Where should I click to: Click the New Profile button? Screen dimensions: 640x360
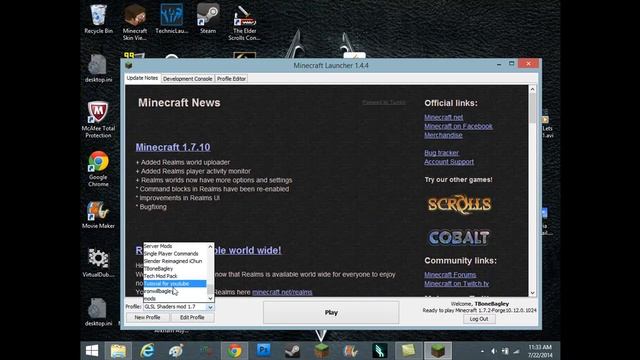pos(147,317)
